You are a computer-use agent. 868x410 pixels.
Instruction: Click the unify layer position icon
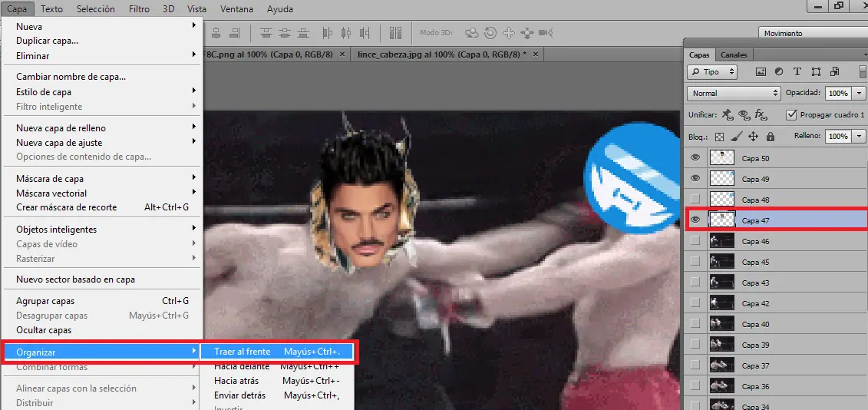728,115
